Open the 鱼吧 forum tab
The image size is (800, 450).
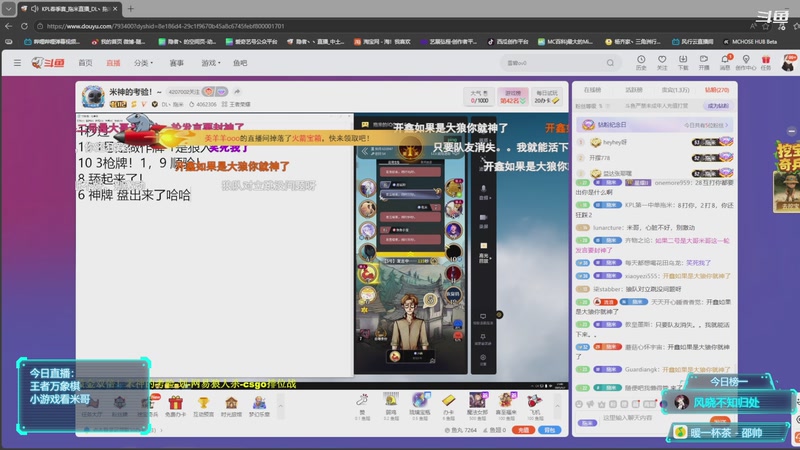click(240, 63)
